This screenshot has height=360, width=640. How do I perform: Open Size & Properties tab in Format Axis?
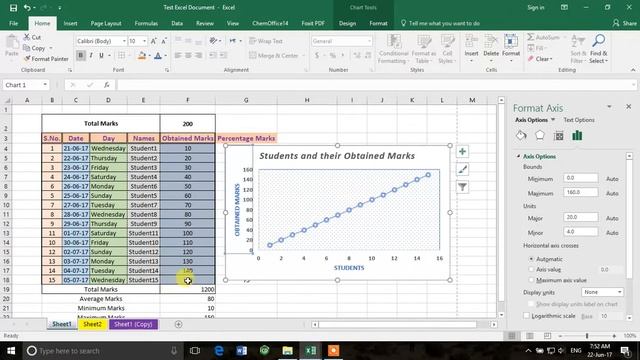(x=558, y=136)
